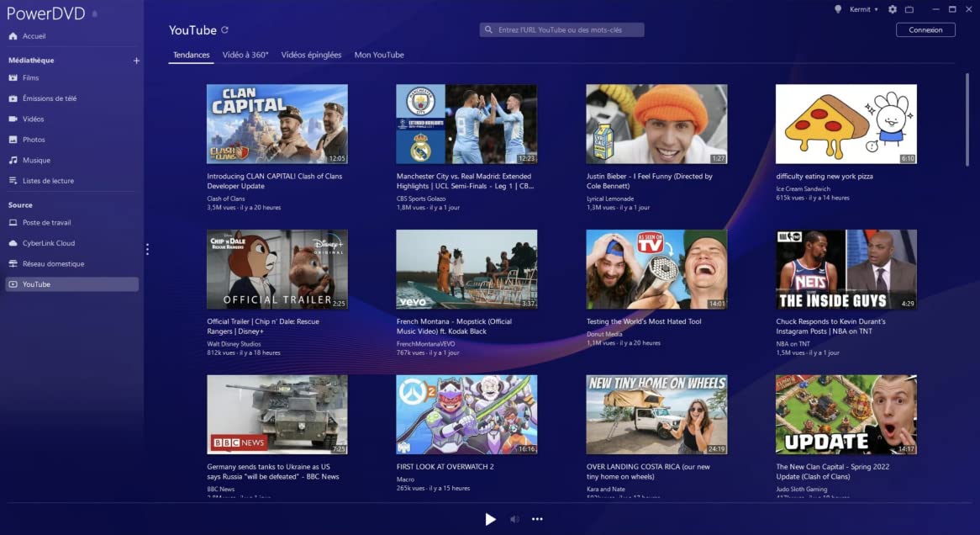Click the vertical scrollbar on the right
Viewport: 980px width, 535px height.
[x=967, y=119]
